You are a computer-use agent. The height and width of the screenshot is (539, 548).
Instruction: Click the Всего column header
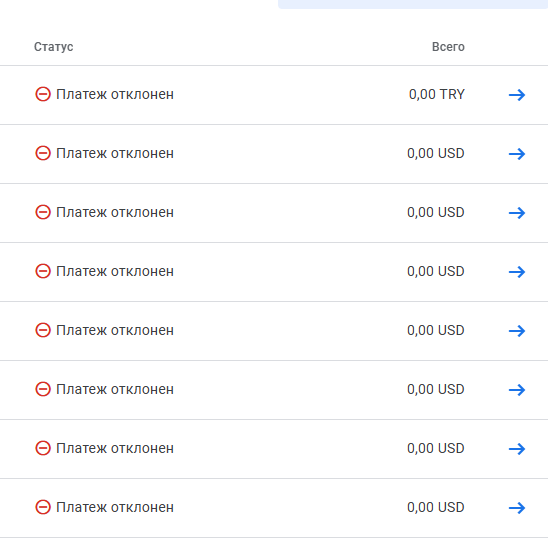tap(448, 47)
